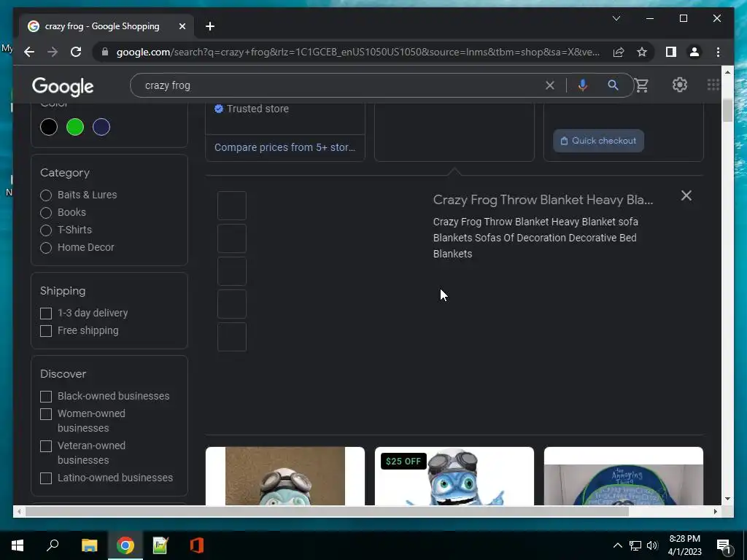
Task: Select the dark blue color filter
Action: [x=101, y=127]
